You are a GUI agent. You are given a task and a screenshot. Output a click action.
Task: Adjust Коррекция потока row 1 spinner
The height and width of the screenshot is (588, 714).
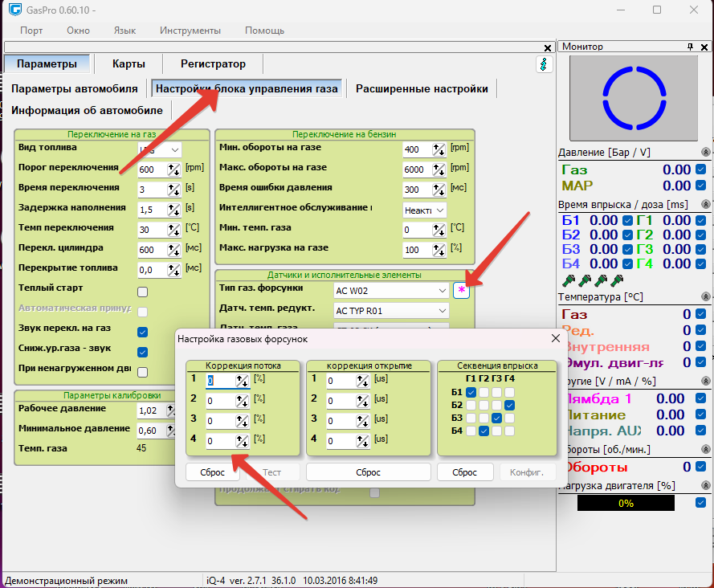click(x=243, y=381)
